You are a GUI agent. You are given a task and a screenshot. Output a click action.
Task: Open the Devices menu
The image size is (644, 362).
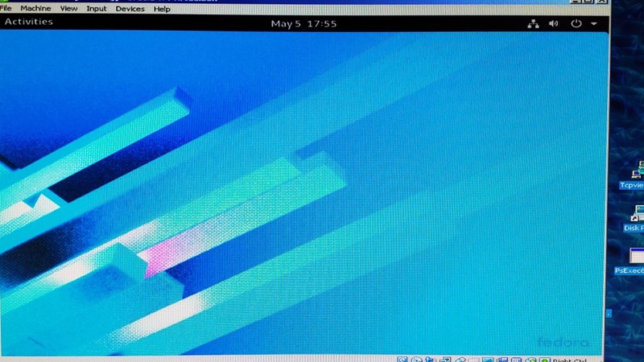(130, 9)
